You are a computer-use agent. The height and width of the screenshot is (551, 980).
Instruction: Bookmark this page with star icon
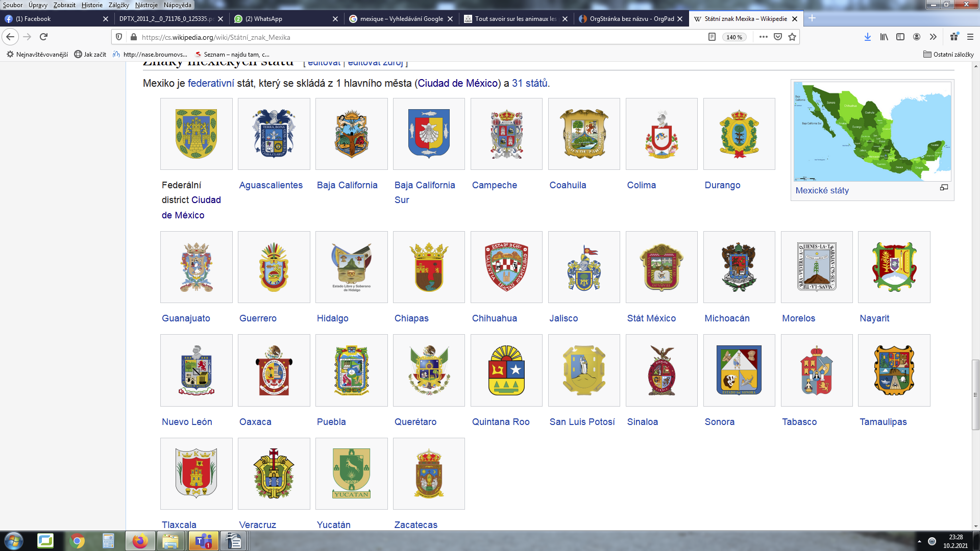click(x=792, y=37)
